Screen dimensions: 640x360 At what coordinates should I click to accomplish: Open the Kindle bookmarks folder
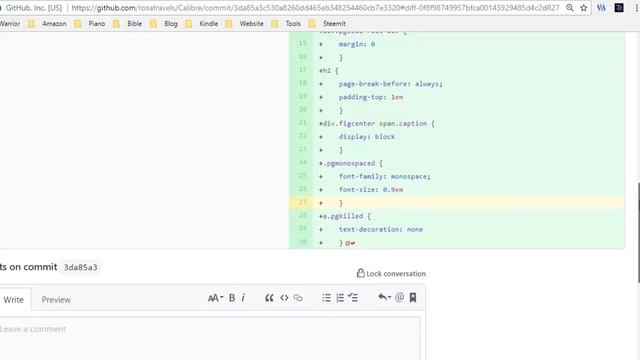tap(203, 24)
